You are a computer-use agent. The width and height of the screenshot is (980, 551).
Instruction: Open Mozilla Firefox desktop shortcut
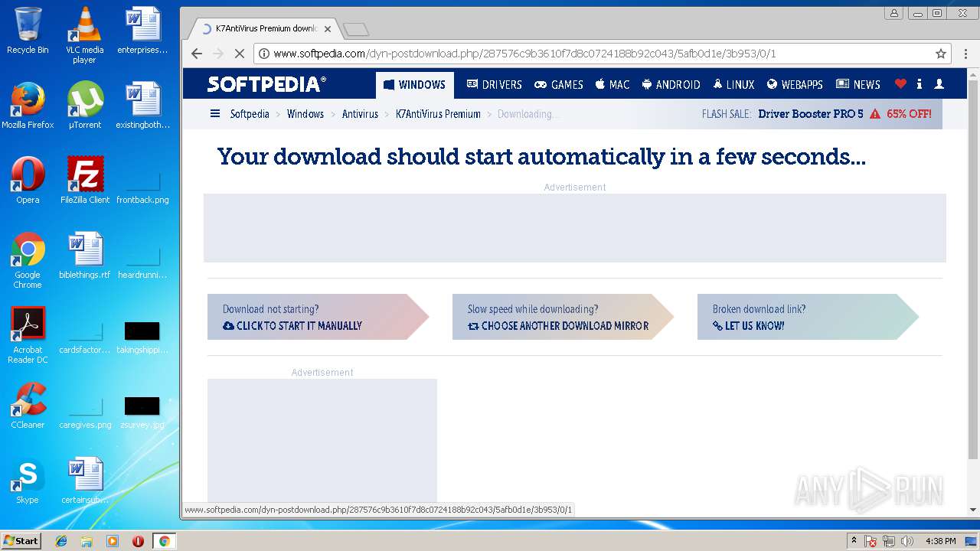tap(28, 105)
